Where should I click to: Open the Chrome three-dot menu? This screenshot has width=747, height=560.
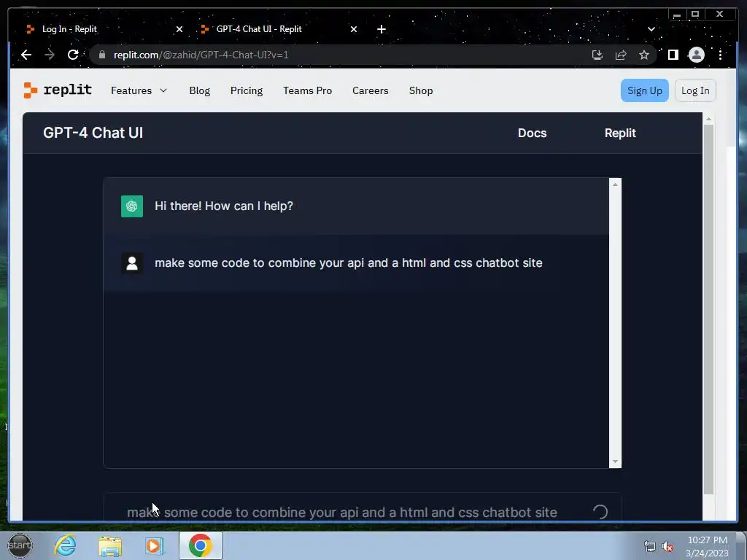720,55
